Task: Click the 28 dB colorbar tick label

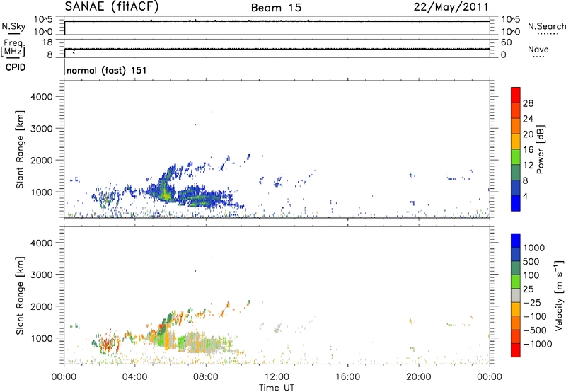Action: (x=528, y=103)
